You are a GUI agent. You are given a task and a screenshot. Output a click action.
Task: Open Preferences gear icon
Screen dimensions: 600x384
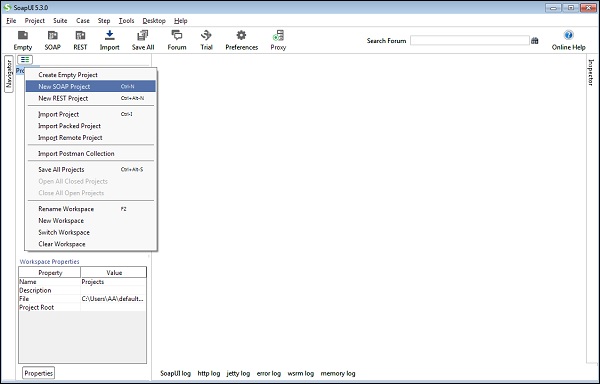(x=241, y=35)
